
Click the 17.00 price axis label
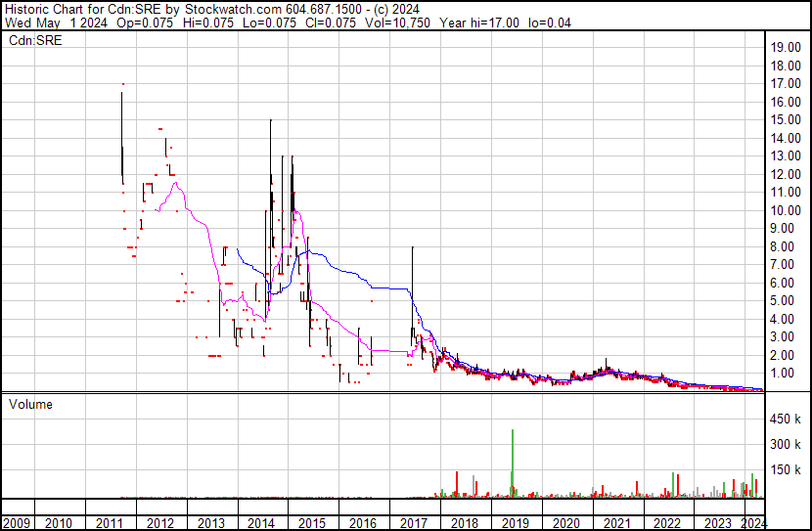pyautogui.click(x=786, y=84)
